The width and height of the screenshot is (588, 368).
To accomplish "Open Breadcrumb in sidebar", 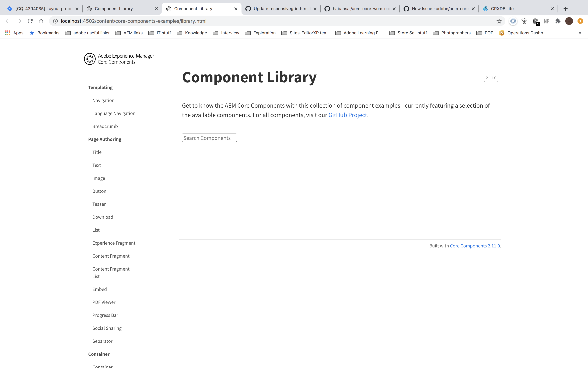I will coord(105,126).
